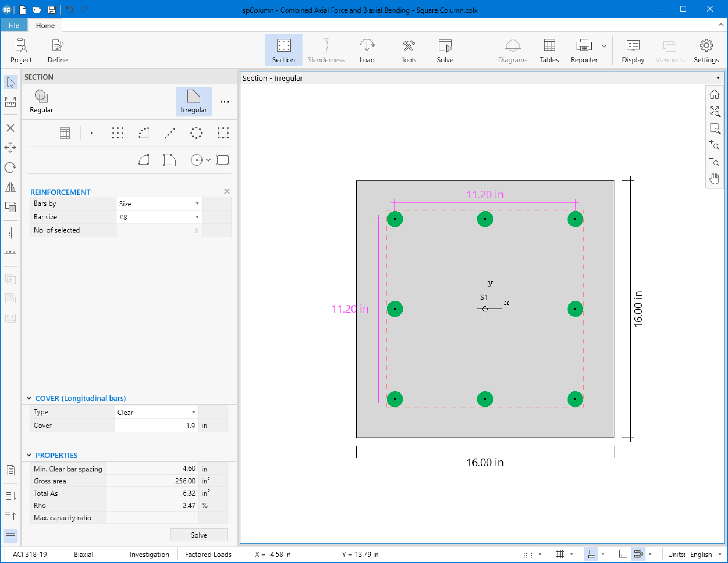728x563 pixels.
Task: Open the cover Type dropdown
Action: coord(156,413)
